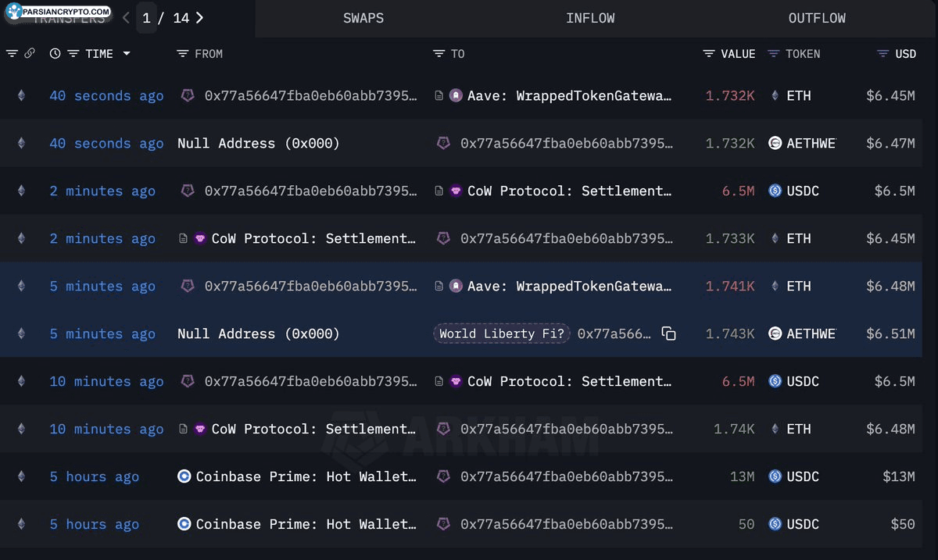Image resolution: width=938 pixels, height=560 pixels.
Task: Click the CoW Protocol: Settlement recipient in the 10 minutes ago row
Action: click(x=569, y=381)
